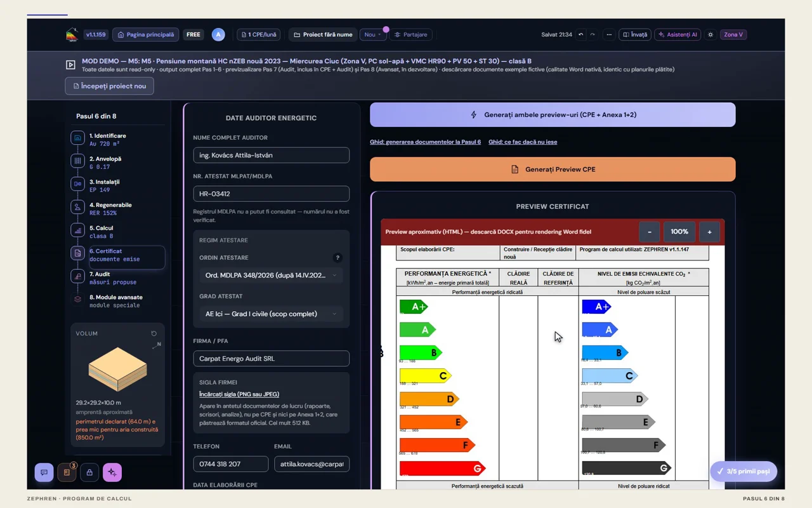Go to step 2. Anvelopă

point(118,163)
